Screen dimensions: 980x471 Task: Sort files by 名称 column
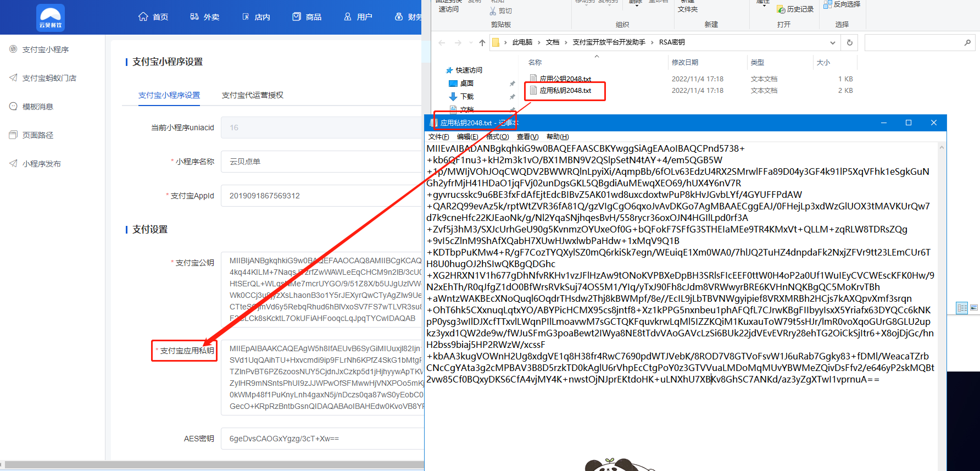535,63
